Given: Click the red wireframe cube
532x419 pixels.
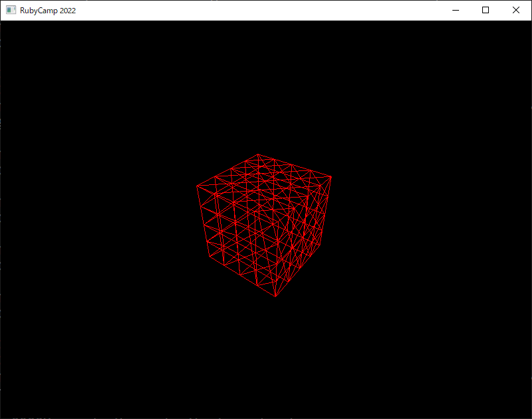Looking at the screenshot, I should point(264,225).
